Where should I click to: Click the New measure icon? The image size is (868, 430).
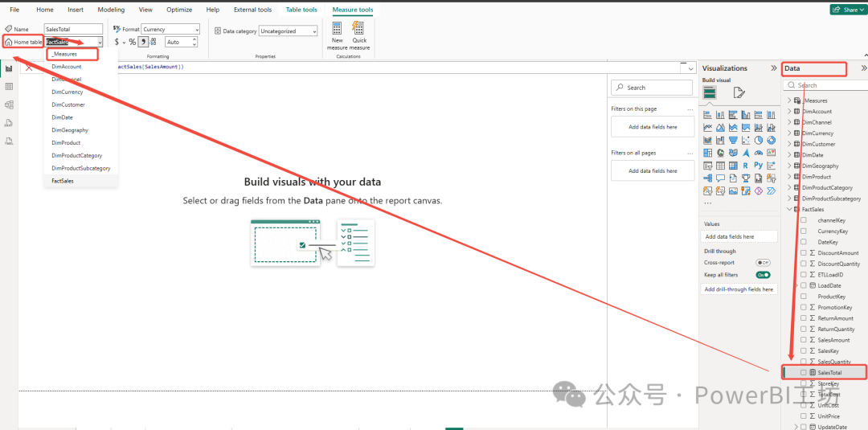pyautogui.click(x=337, y=29)
